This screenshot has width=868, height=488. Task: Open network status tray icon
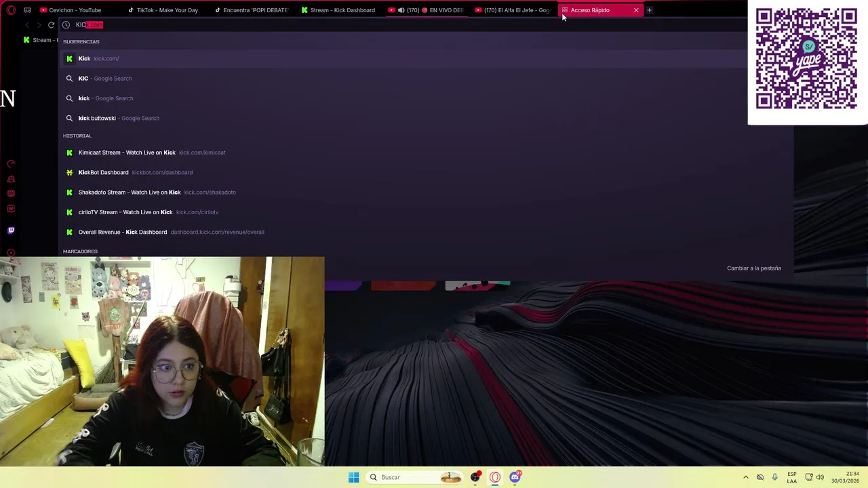tap(808, 477)
